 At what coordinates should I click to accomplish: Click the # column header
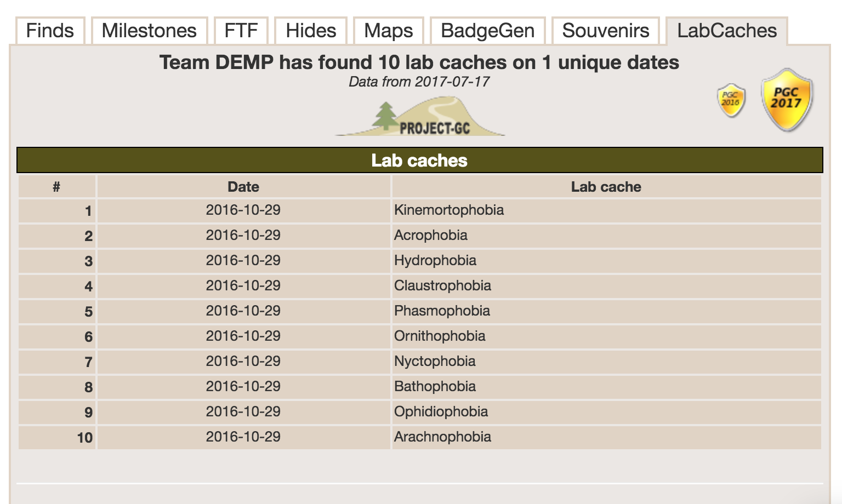pyautogui.click(x=56, y=187)
